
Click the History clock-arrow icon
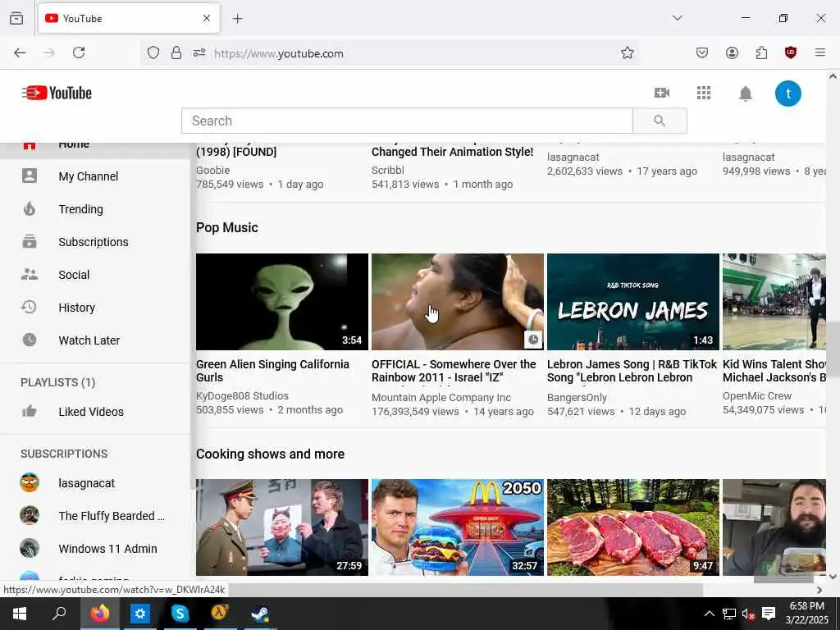(29, 307)
